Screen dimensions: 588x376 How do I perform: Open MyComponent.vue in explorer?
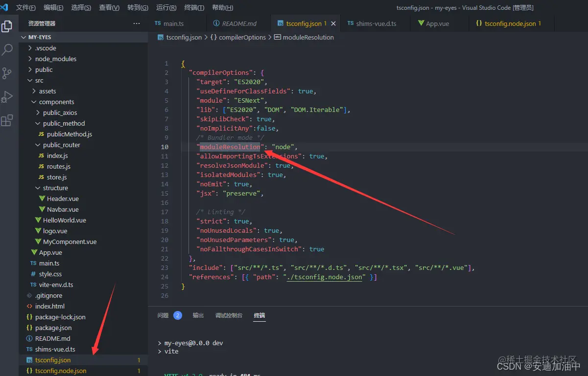coord(83,242)
